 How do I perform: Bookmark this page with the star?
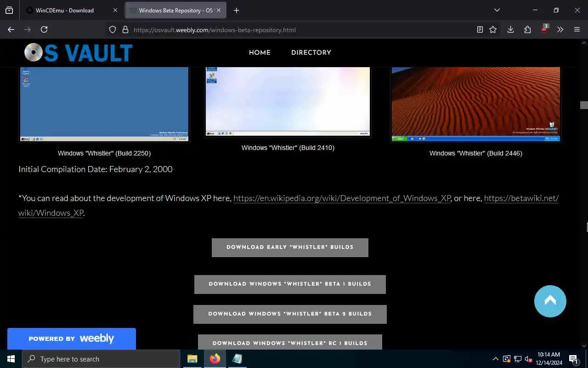(x=493, y=29)
